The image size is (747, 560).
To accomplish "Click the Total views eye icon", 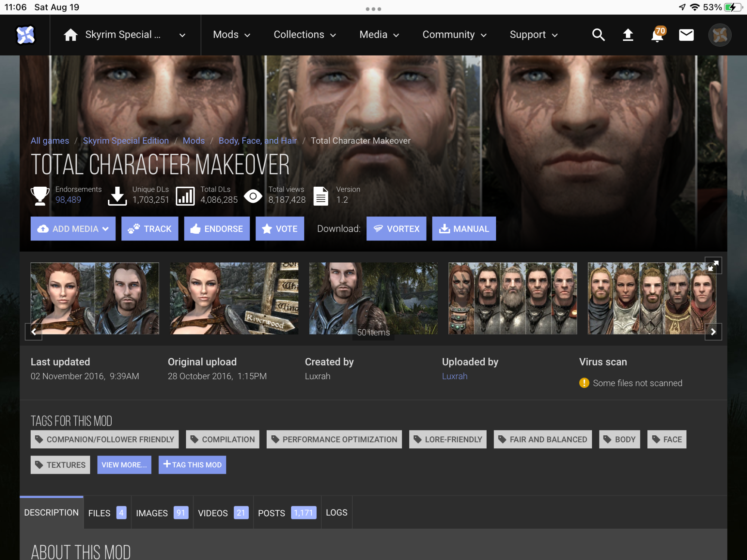I will [x=253, y=196].
